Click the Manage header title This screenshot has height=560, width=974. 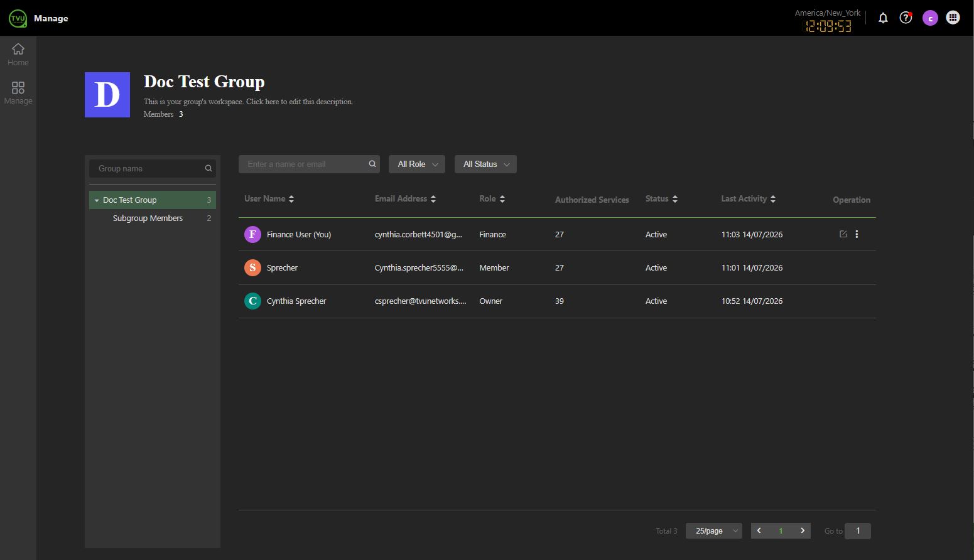coord(51,18)
